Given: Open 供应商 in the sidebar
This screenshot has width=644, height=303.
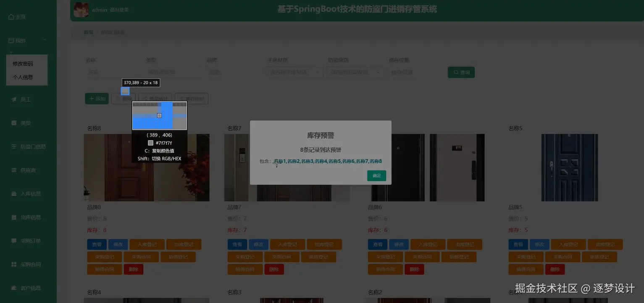Looking at the screenshot, I should [x=24, y=170].
